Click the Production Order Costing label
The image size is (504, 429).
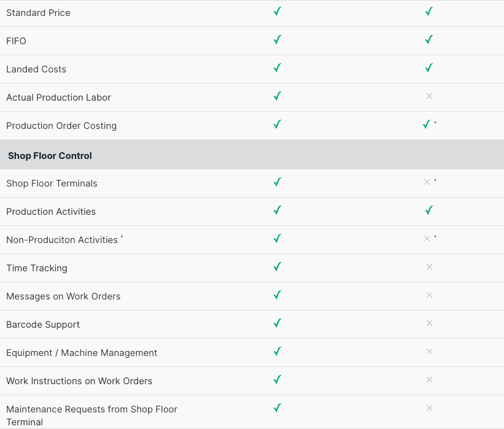(61, 126)
